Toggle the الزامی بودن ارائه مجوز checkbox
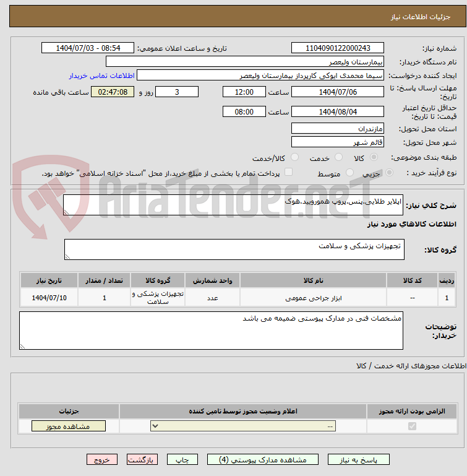Screen dimensions: 467x476 [412, 426]
